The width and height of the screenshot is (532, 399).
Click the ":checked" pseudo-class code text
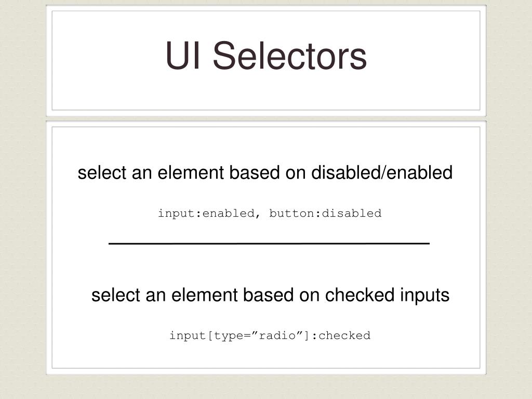[341, 336]
